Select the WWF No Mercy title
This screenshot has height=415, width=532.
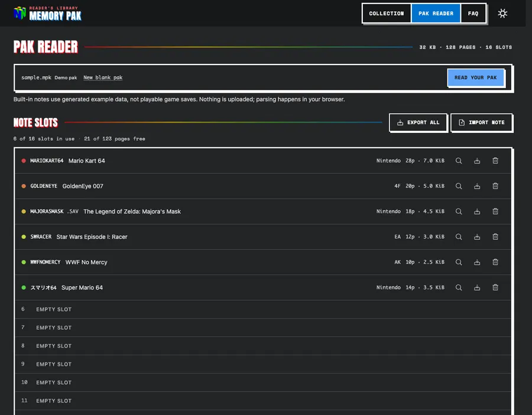(x=86, y=262)
